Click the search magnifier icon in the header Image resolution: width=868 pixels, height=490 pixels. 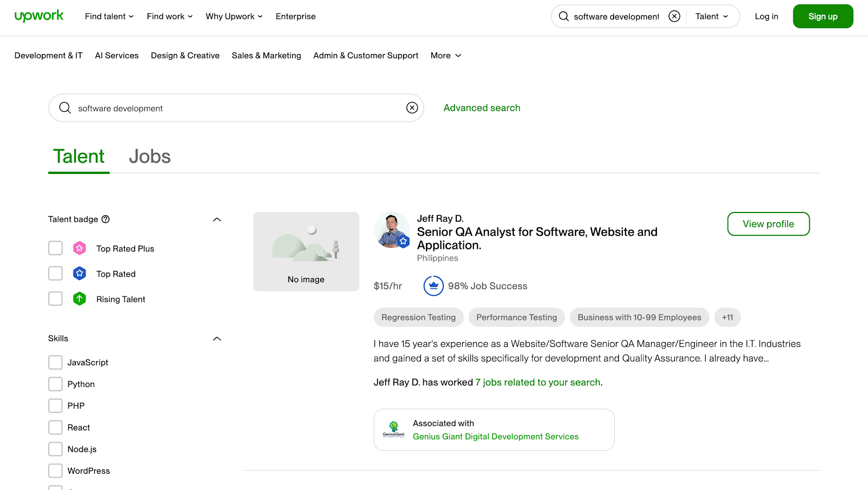coord(564,16)
